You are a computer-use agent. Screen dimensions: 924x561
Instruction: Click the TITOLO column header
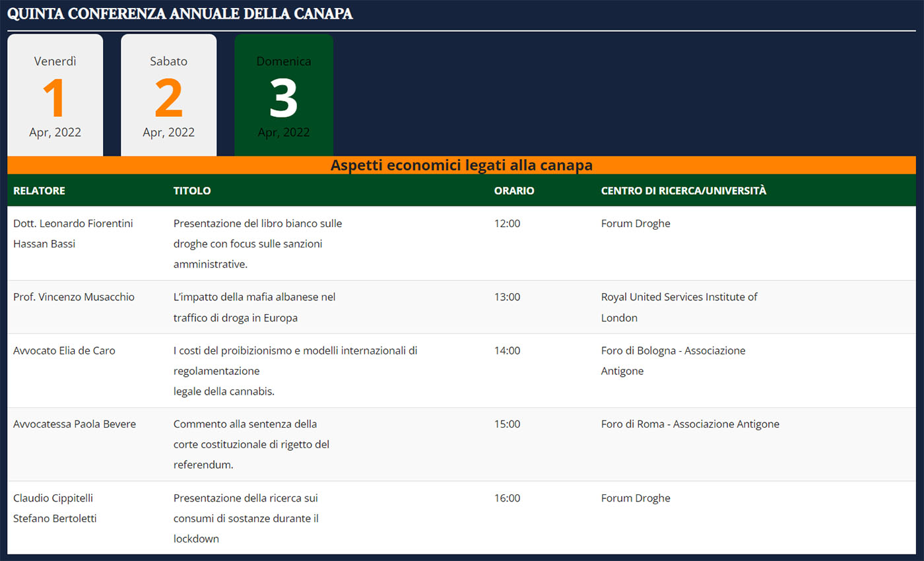(192, 191)
